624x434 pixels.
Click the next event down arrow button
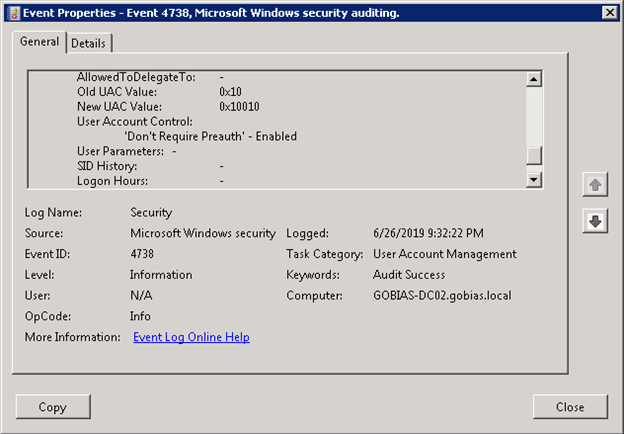coord(595,221)
